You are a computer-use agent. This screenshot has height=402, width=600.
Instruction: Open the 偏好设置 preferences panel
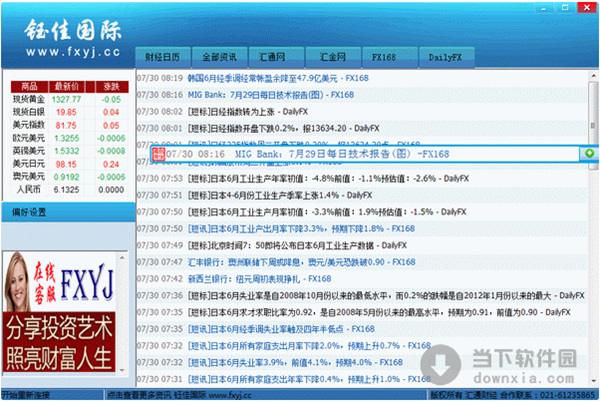[x=30, y=213]
